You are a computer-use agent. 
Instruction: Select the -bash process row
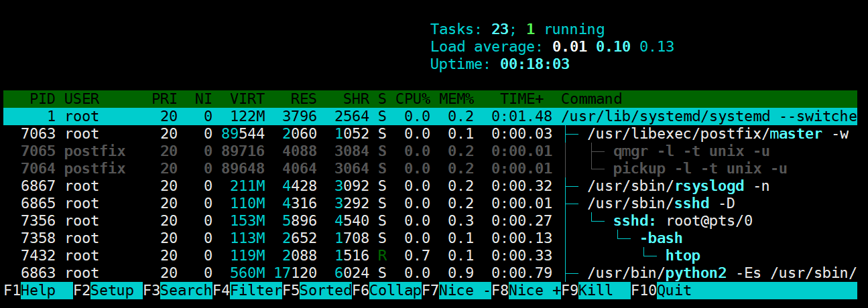[430, 238]
